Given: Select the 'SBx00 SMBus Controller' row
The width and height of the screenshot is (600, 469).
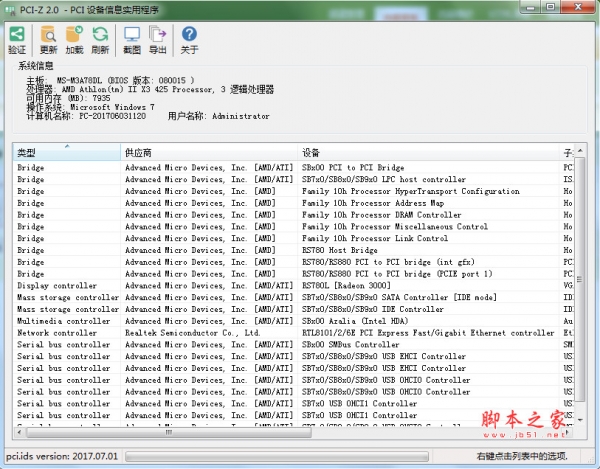Looking at the screenshot, I should coord(294,345).
